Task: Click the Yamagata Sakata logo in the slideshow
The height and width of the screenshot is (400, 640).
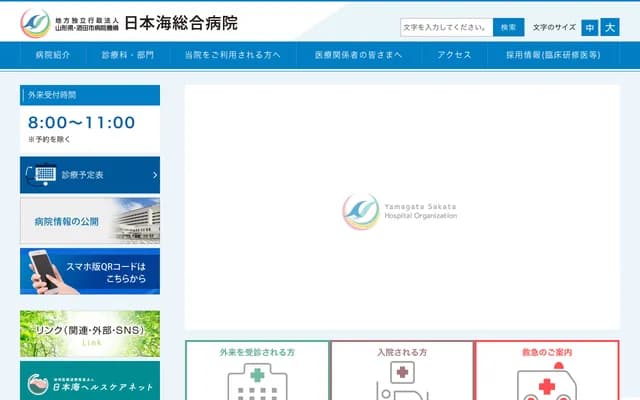Action: (x=360, y=210)
